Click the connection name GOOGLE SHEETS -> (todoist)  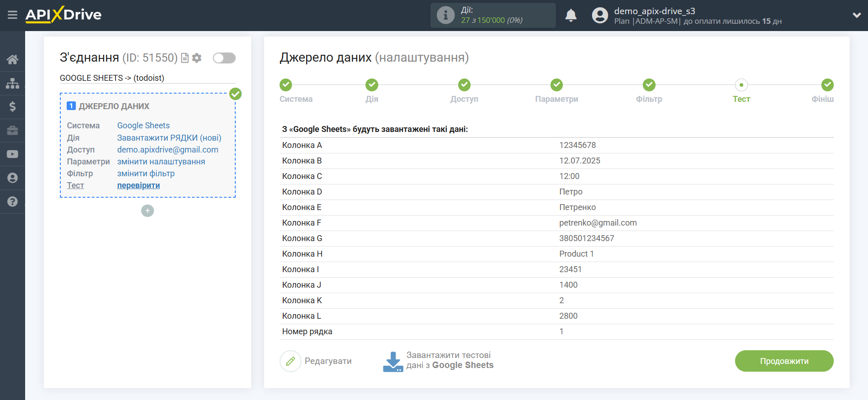[112, 78]
